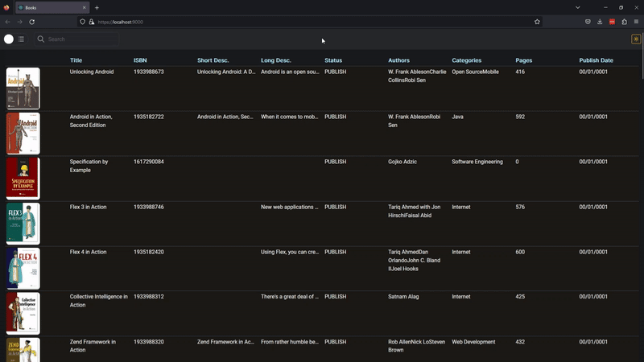The image size is (644, 362).
Task: Expand the list all tabs chevron
Action: tap(578, 7)
